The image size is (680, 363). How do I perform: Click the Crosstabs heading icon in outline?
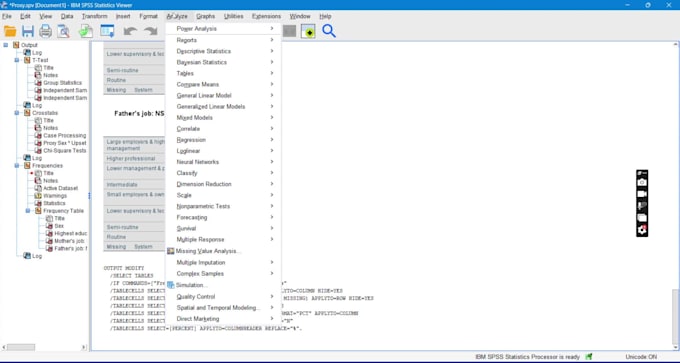click(27, 113)
